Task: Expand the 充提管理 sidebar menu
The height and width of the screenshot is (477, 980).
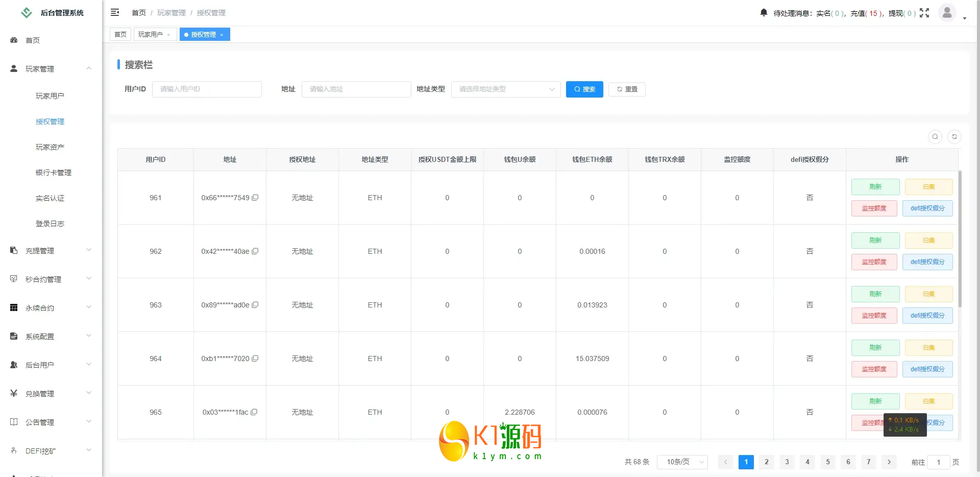Action: pos(50,251)
